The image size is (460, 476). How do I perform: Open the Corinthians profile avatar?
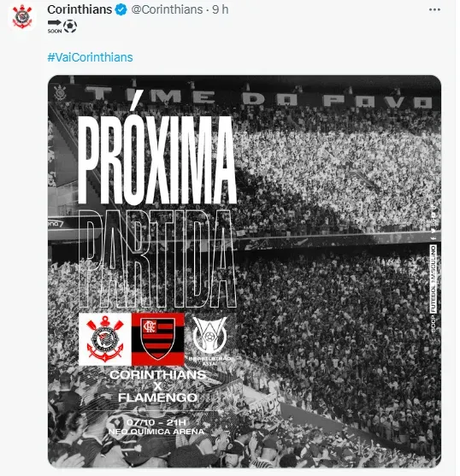[22, 17]
